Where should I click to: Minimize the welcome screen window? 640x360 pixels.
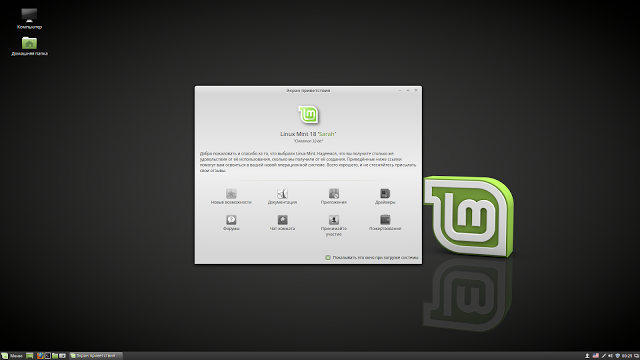(400, 90)
